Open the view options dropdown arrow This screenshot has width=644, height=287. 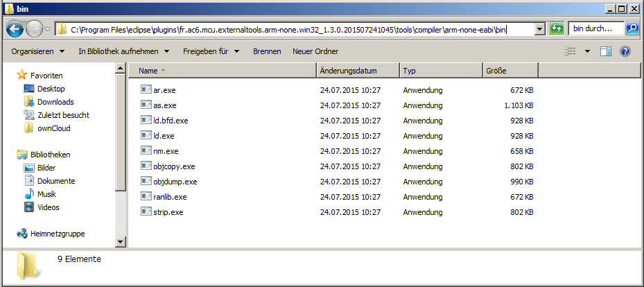click(587, 51)
